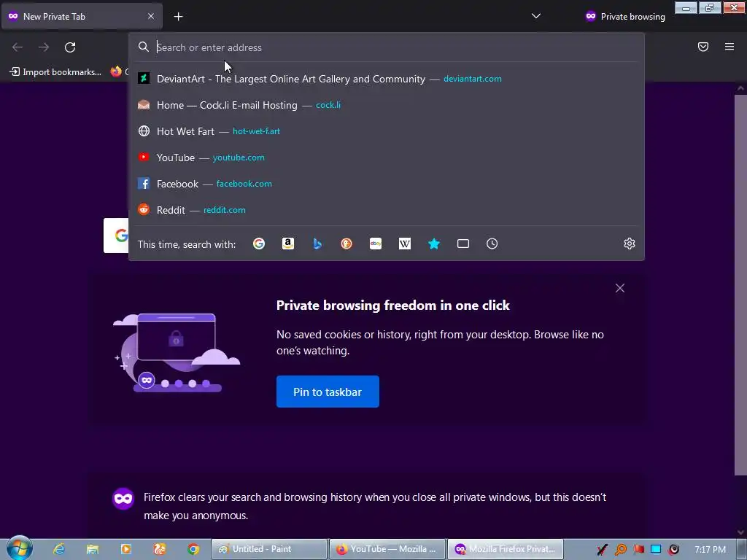Reload the page with refresh icon
This screenshot has width=747, height=560.
[70, 47]
